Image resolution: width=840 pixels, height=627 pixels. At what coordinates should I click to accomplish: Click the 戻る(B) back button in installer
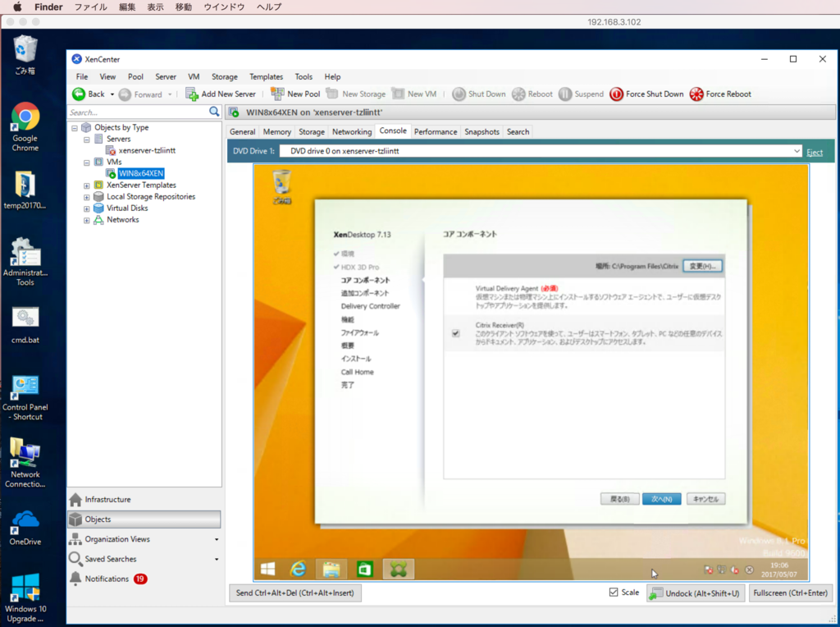pos(619,499)
